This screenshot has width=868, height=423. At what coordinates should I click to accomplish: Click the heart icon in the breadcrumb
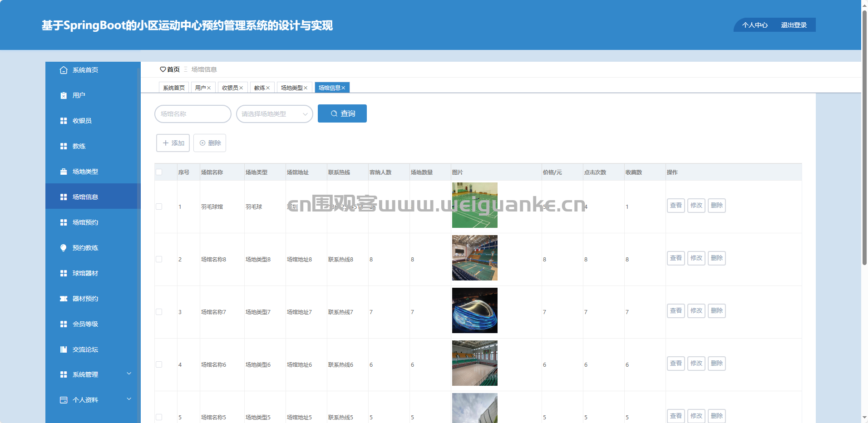coord(163,69)
